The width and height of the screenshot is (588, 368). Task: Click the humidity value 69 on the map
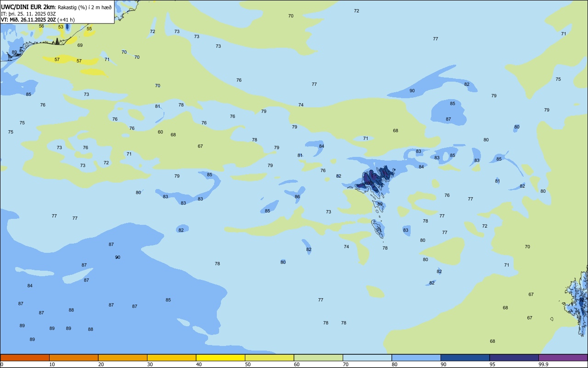(80, 45)
